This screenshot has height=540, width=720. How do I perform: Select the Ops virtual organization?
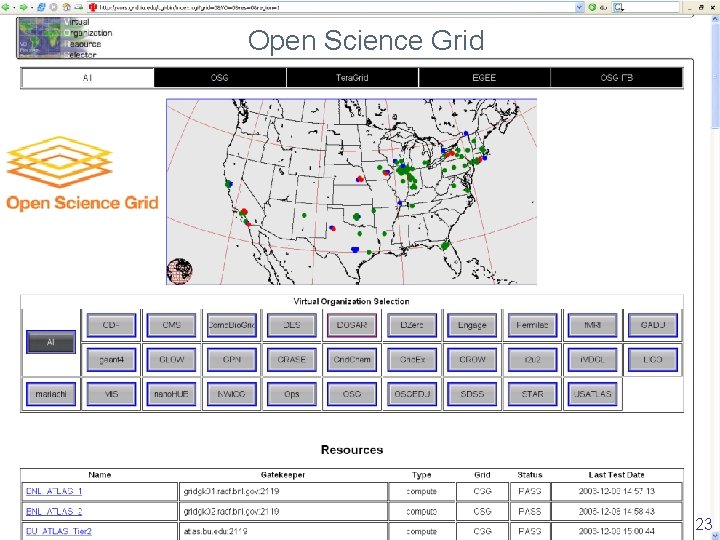point(292,394)
